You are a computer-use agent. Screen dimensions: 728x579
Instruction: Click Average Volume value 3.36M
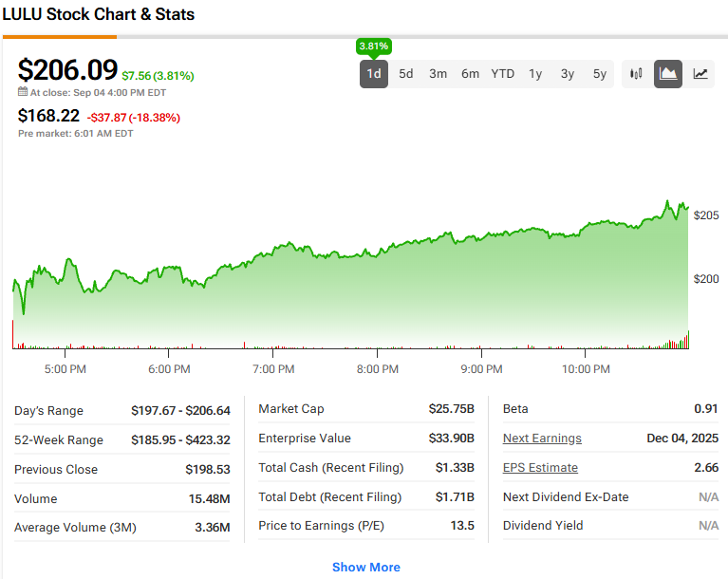[213, 528]
